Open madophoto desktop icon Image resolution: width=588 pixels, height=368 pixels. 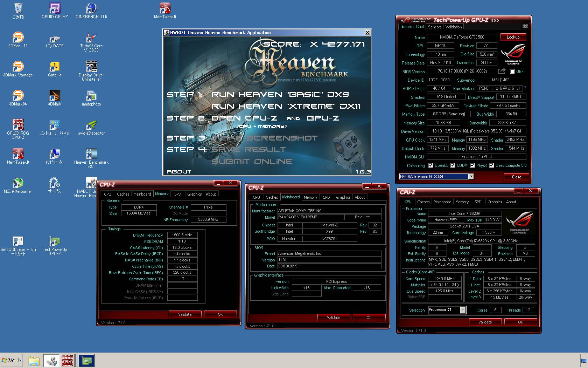(x=91, y=98)
